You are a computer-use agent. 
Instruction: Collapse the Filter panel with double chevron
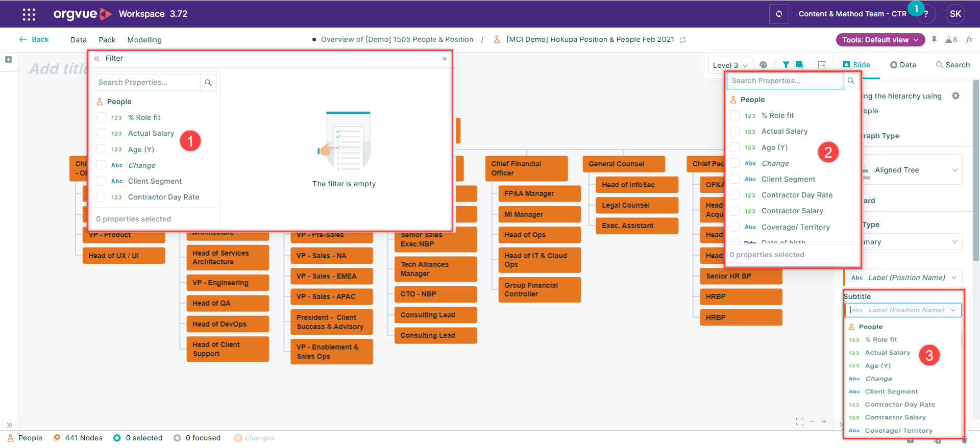pos(97,59)
